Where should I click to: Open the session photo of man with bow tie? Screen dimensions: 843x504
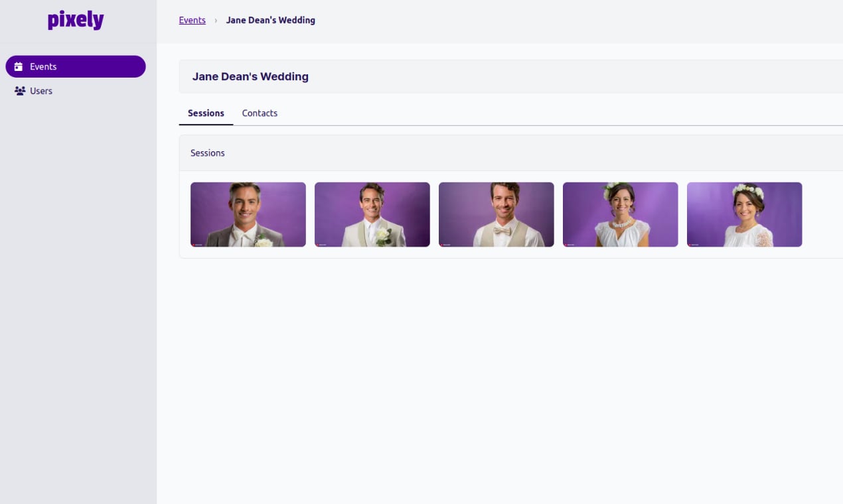tap(497, 215)
